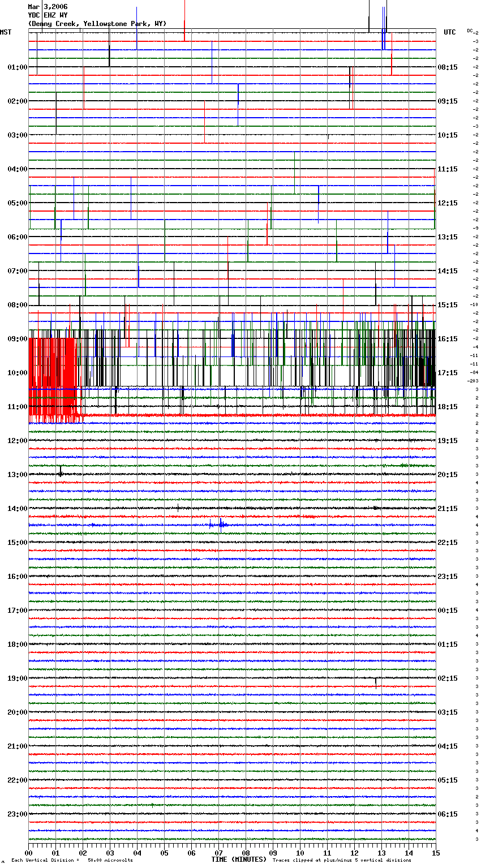This screenshot has width=481, height=868.
Task: Click the "06:15" UTC time label
Action: point(448,814)
